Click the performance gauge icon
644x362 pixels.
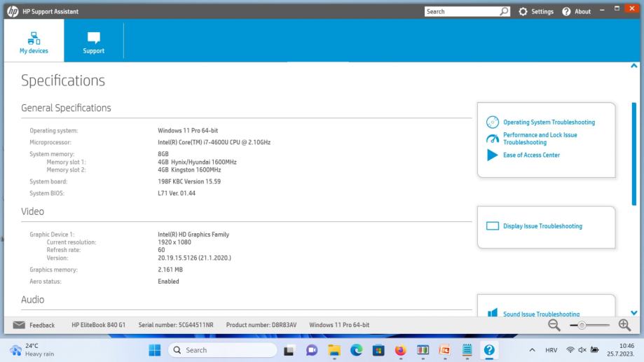(x=493, y=139)
